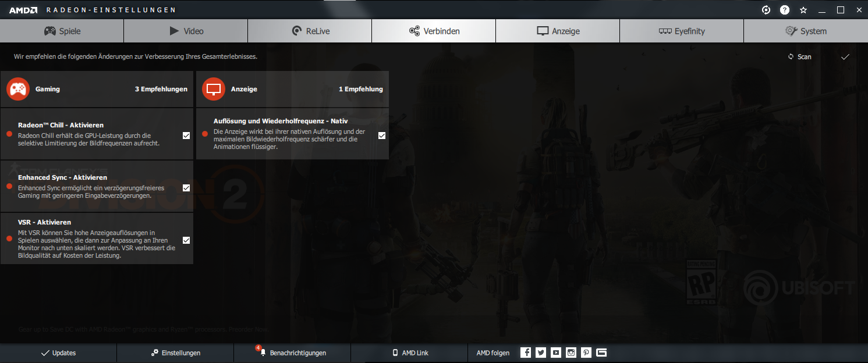Click the red Anzeige monitor icon
The height and width of the screenshot is (363, 868).
pyautogui.click(x=214, y=89)
